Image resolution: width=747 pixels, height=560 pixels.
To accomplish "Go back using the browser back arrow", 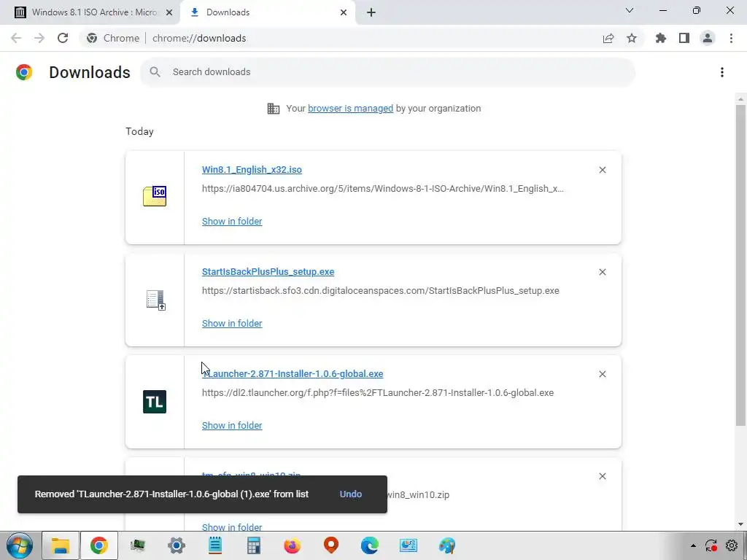I will pos(16,38).
